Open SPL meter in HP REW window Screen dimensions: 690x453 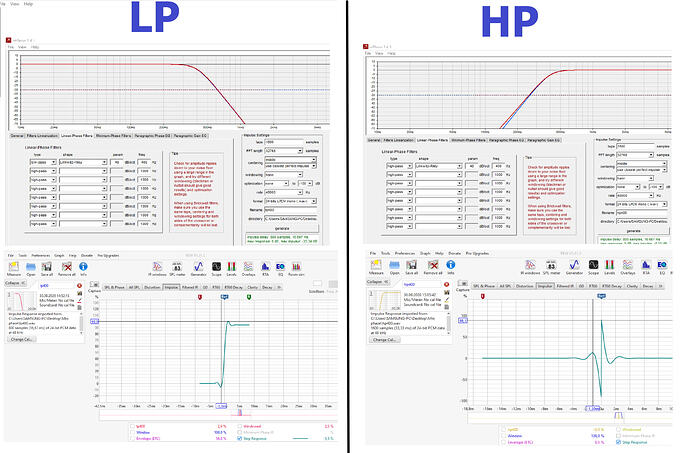pyautogui.click(x=551, y=265)
